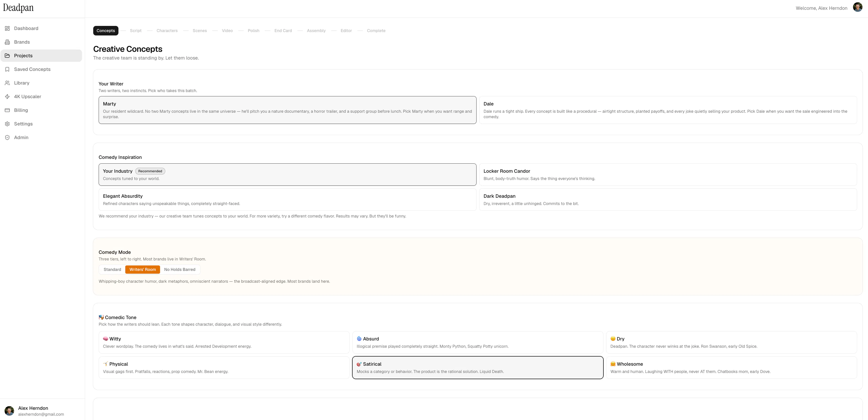Jump to the Assembly step
This screenshot has width=868, height=420.
316,31
